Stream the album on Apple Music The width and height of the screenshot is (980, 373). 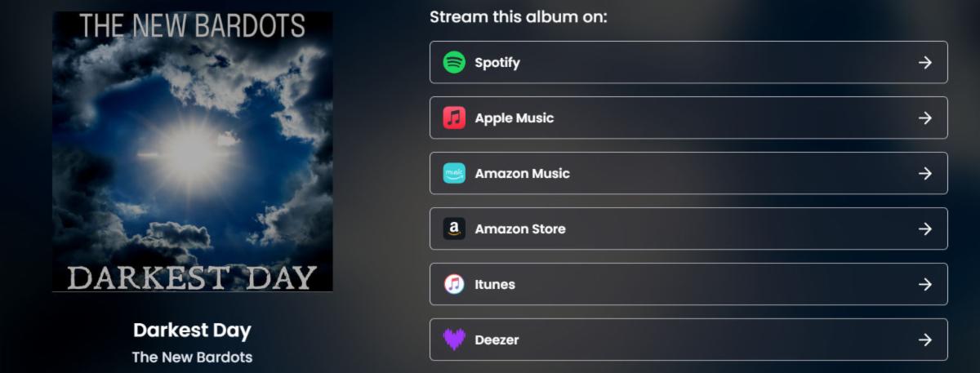[688, 118]
